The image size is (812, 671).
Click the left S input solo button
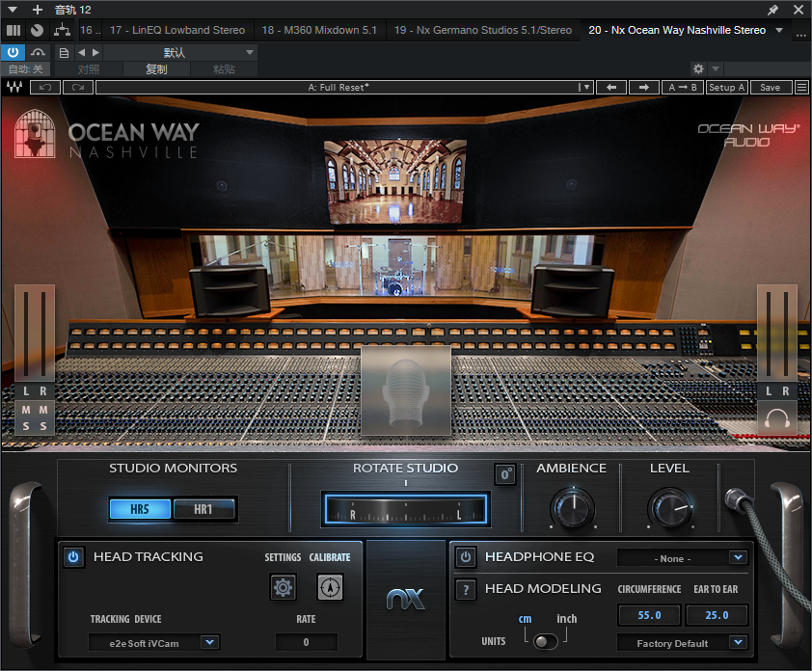click(26, 426)
